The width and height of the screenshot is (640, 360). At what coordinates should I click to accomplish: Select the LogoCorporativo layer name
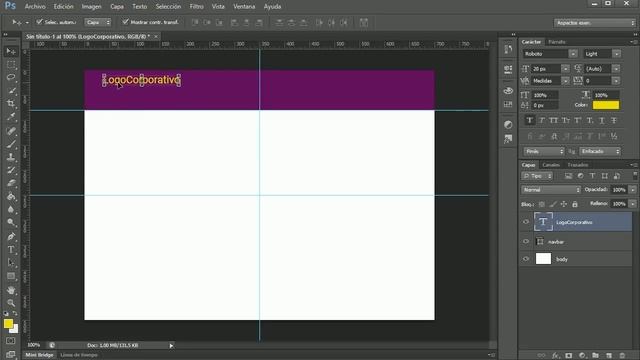point(574,222)
